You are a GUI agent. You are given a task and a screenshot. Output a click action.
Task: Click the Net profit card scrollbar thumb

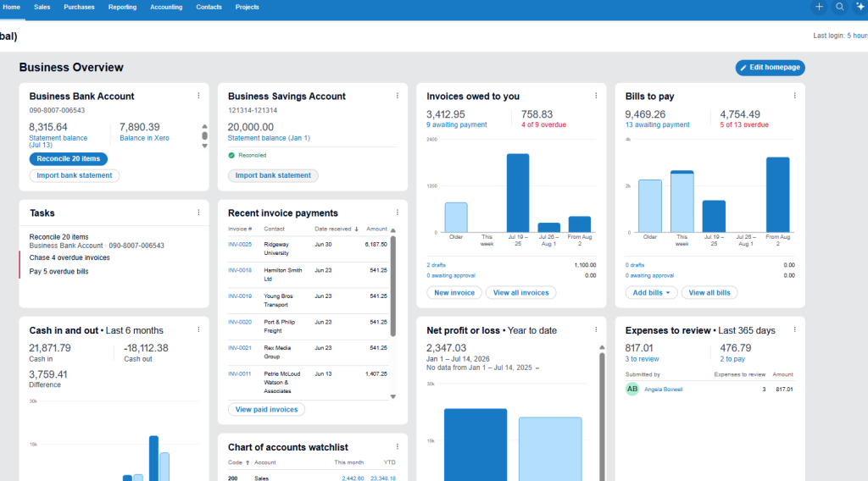(603, 415)
